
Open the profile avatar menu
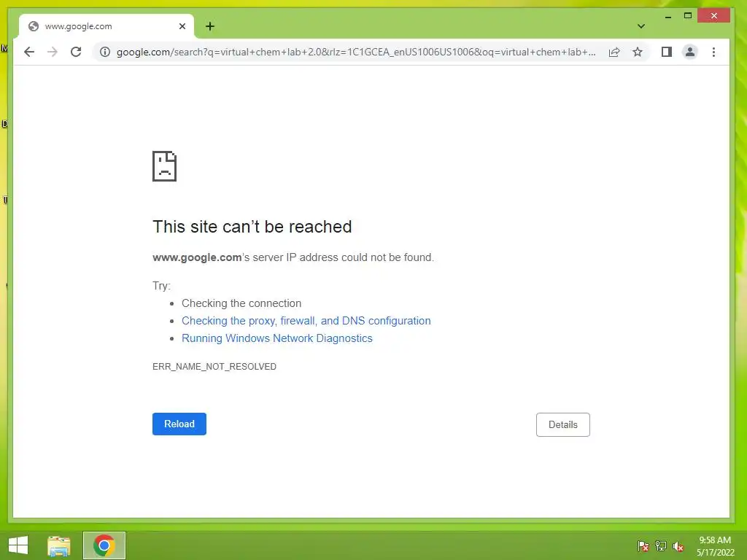click(x=690, y=52)
